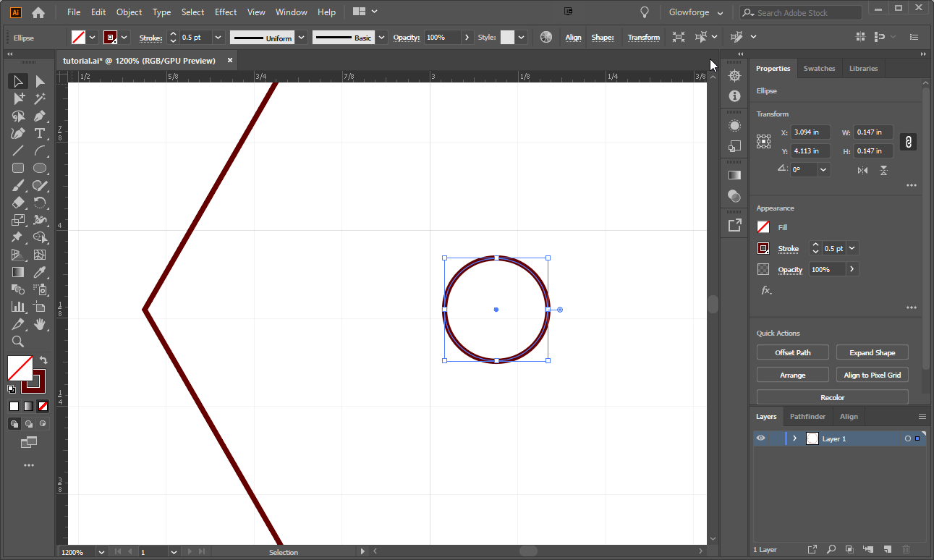Select the Pen tool

(x=40, y=116)
